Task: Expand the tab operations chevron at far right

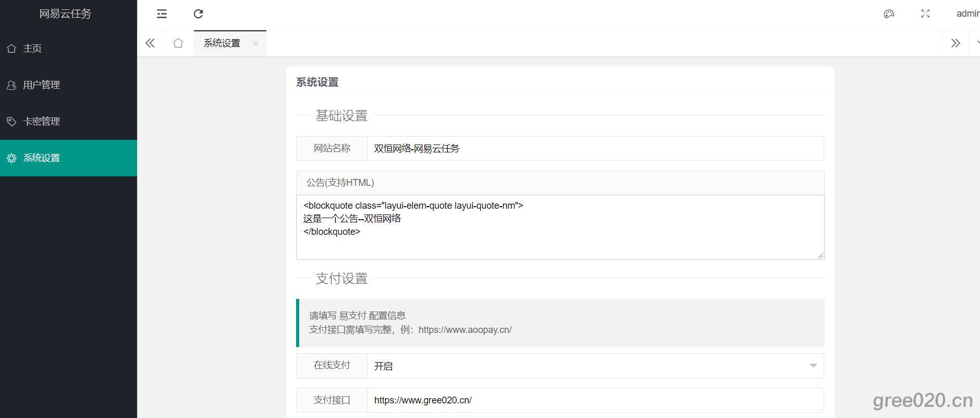Action: [976, 43]
